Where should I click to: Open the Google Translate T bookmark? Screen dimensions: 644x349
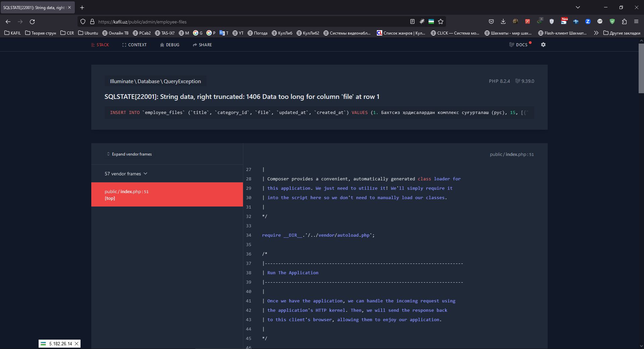point(224,33)
